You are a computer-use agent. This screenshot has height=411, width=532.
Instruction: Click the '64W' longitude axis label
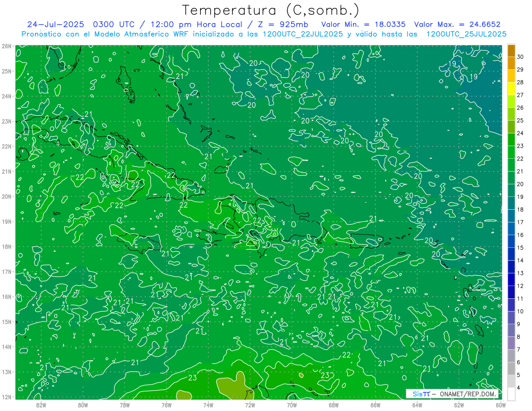[417, 404]
